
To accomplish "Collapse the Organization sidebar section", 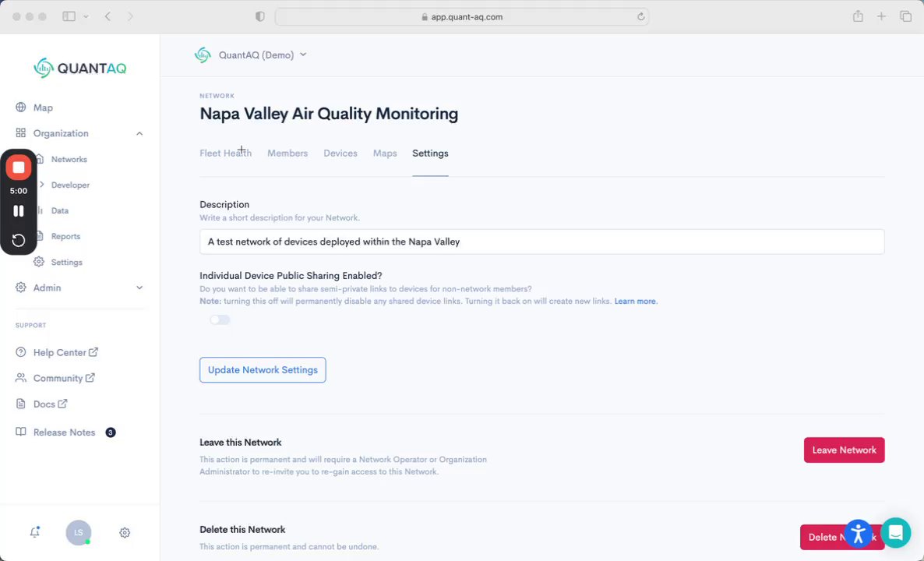I will 139,133.
